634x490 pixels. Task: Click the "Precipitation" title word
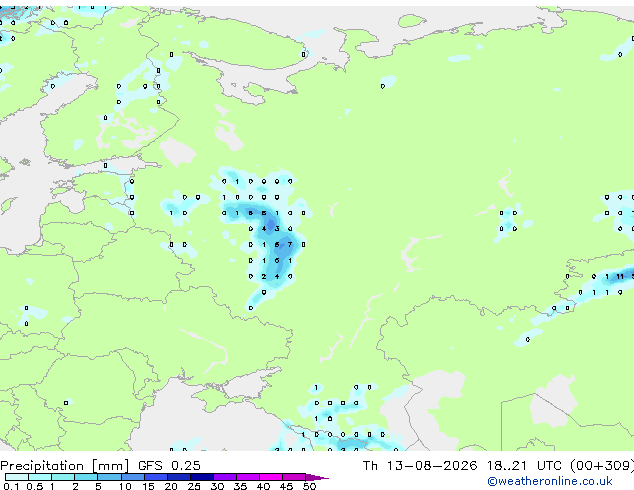(42, 466)
